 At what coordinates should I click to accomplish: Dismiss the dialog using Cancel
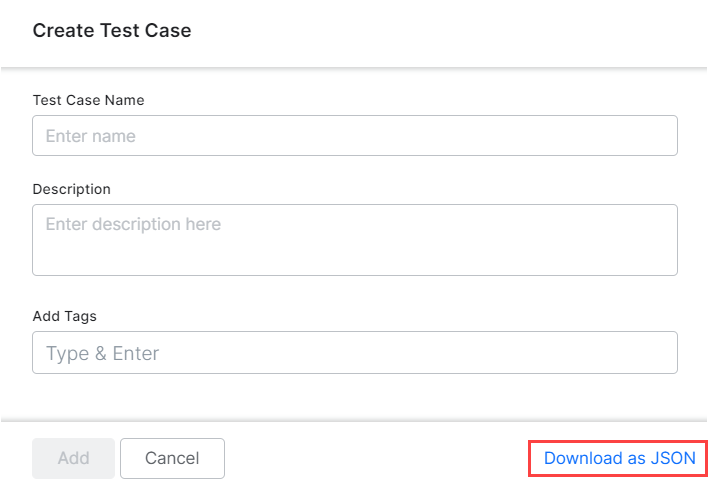click(x=172, y=458)
